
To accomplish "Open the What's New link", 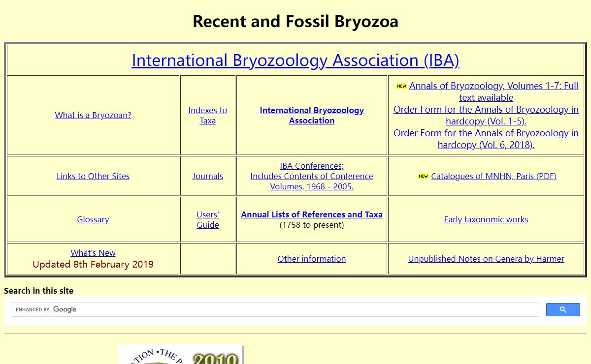I will [93, 253].
